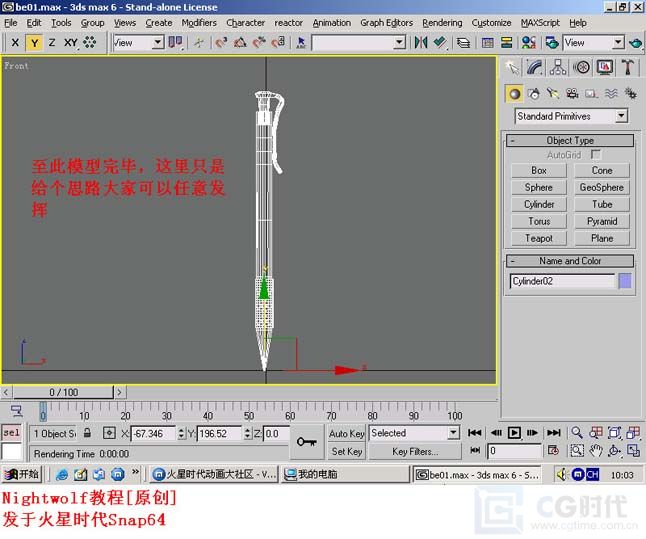
Task: Open the Standard Primitives dropdown
Action: coord(570,116)
